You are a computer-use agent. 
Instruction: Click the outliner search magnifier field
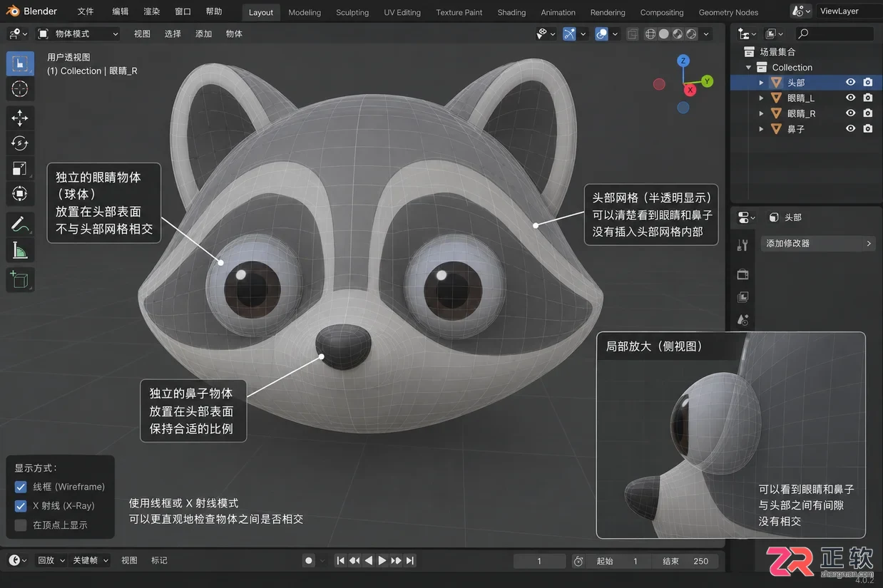click(834, 33)
